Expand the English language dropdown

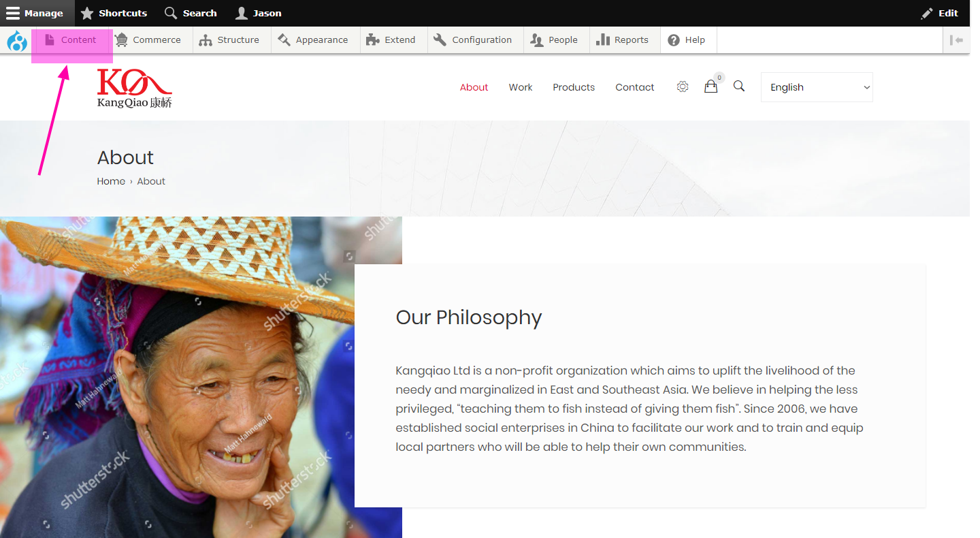click(x=817, y=87)
